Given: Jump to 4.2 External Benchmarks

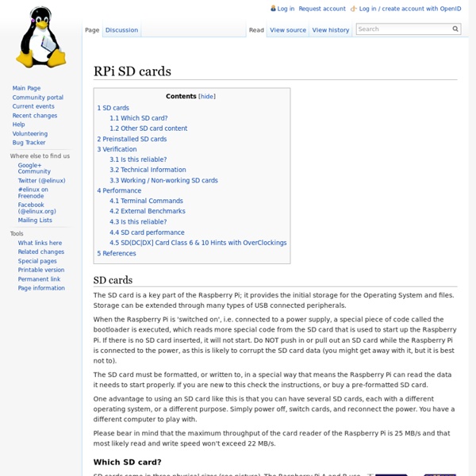Looking at the screenshot, I should (148, 211).
